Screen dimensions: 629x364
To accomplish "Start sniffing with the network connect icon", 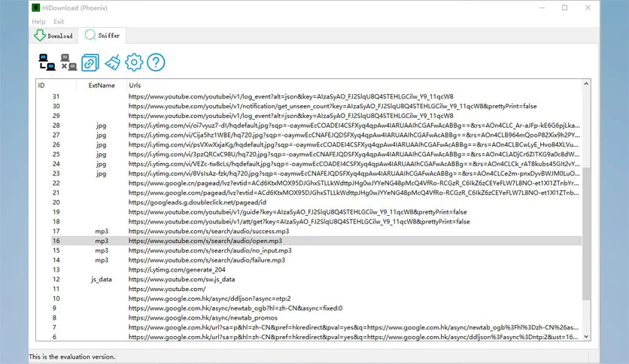I will pos(47,62).
